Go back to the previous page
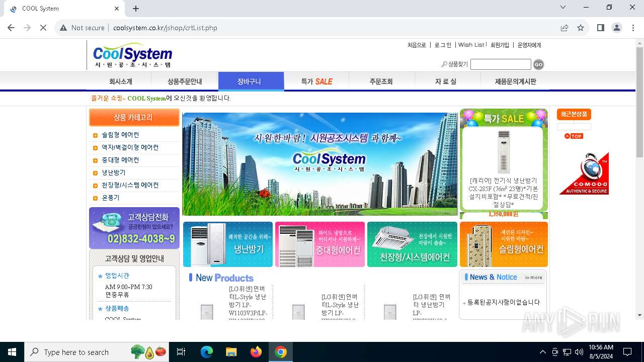644x362 pixels. point(11,28)
